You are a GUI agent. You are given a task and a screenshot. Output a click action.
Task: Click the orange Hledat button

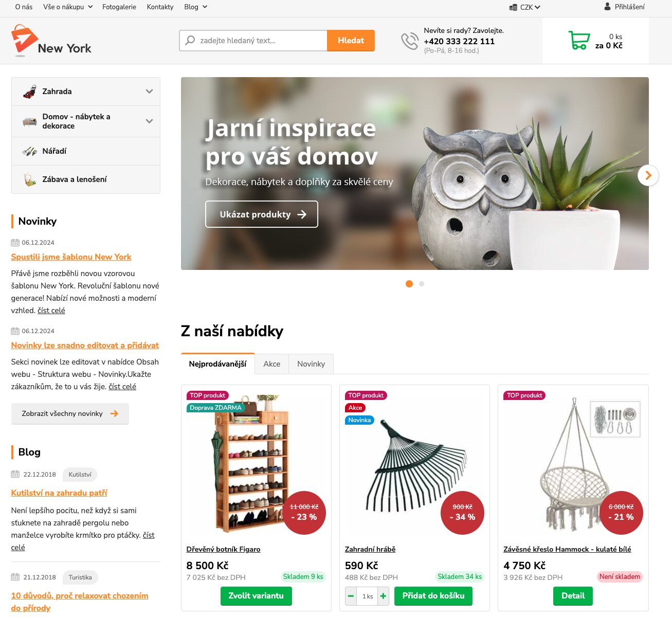click(x=351, y=41)
